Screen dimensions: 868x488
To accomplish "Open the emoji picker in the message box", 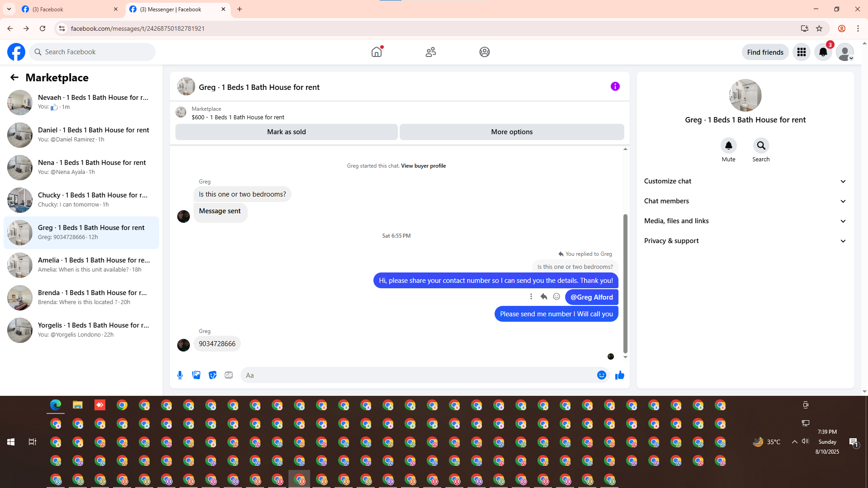I will point(601,375).
